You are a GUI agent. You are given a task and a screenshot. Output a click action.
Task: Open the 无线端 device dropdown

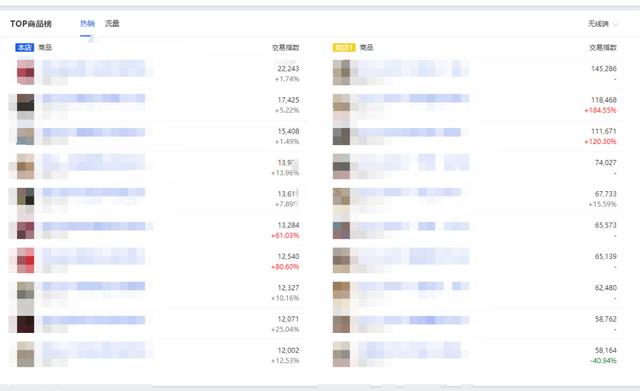click(x=602, y=24)
